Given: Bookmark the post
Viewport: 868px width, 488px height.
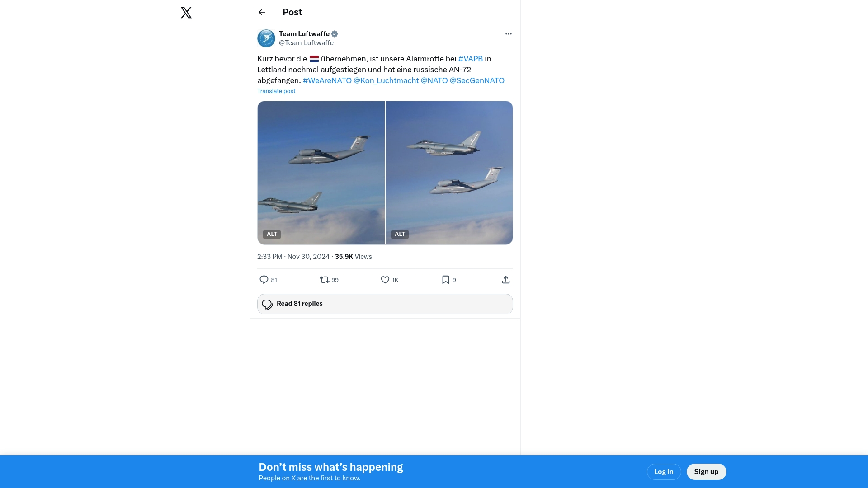Looking at the screenshot, I should tap(445, 280).
